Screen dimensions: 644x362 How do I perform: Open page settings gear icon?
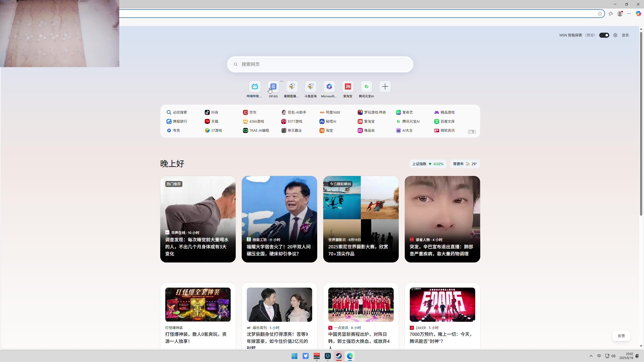[x=615, y=35]
